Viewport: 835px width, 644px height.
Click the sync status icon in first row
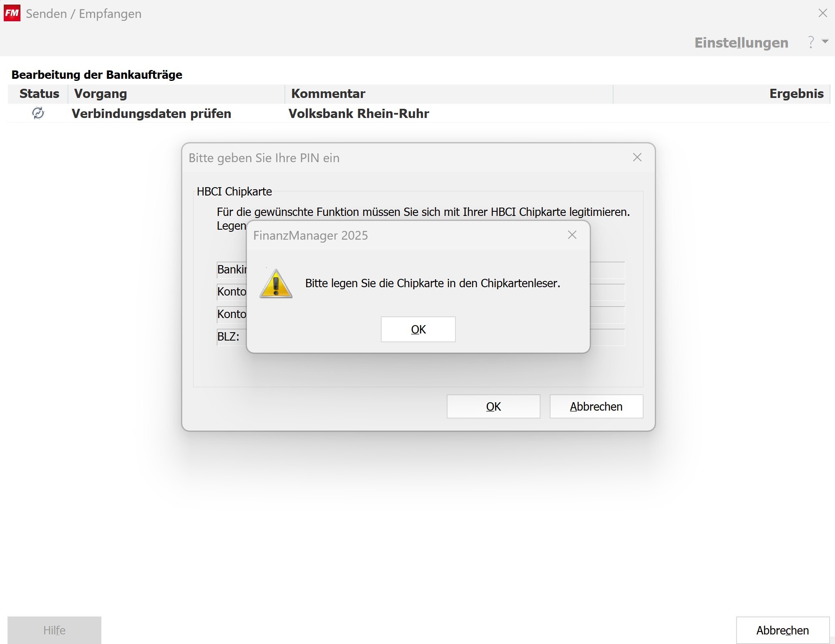[x=38, y=113]
